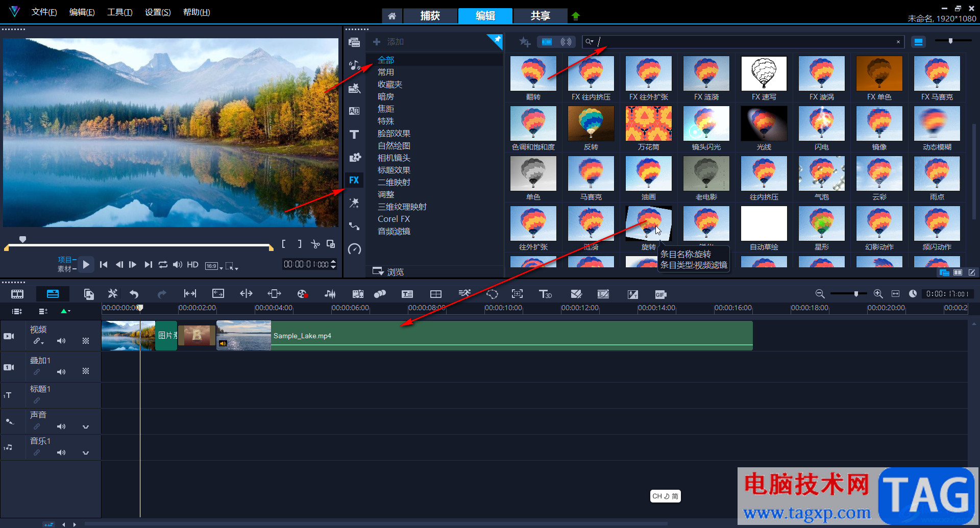980x528 pixels.
Task: Zoom out the timeline with minus magnifier
Action: (820, 294)
